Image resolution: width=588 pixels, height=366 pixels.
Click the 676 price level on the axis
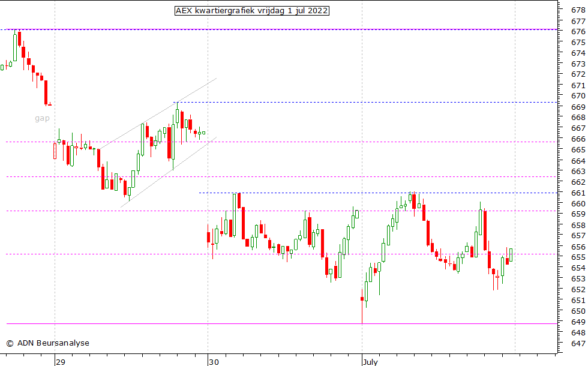578,31
